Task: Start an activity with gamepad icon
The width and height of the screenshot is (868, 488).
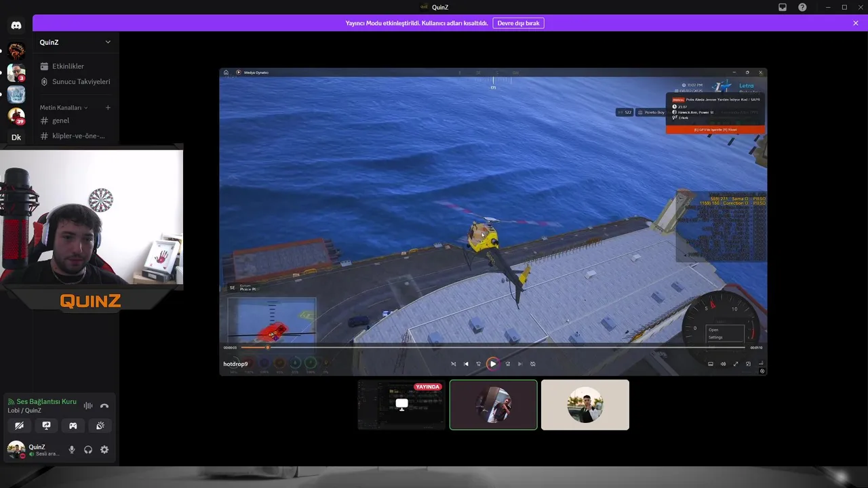Action: (73, 426)
